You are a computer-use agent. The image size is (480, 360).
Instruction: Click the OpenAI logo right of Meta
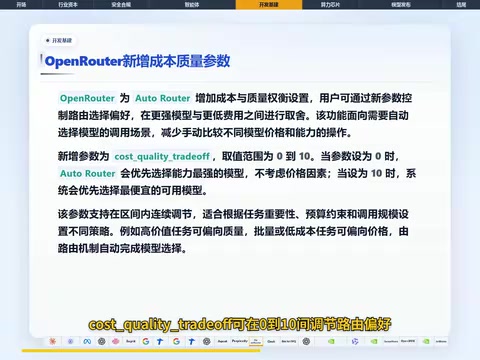click(102, 341)
